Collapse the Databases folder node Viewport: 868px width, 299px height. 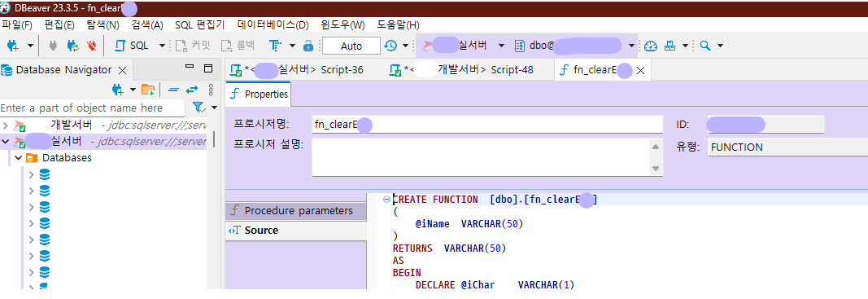coord(18,158)
